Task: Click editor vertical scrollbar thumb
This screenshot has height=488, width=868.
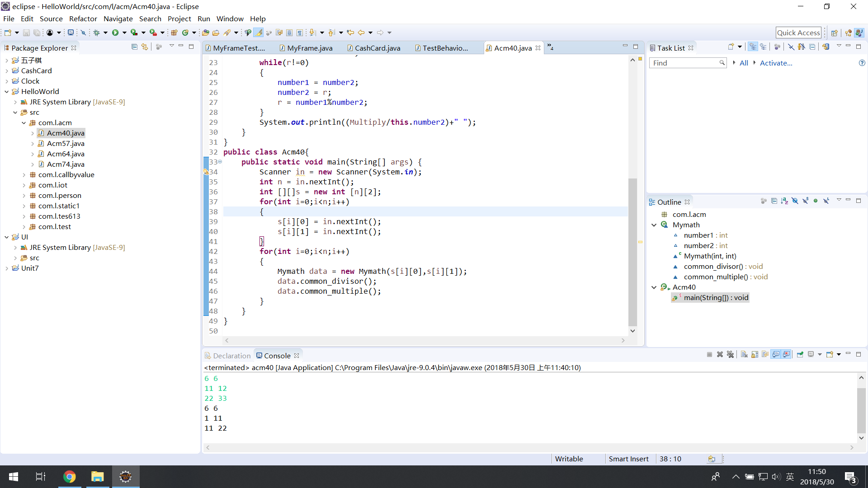Action: click(632, 252)
